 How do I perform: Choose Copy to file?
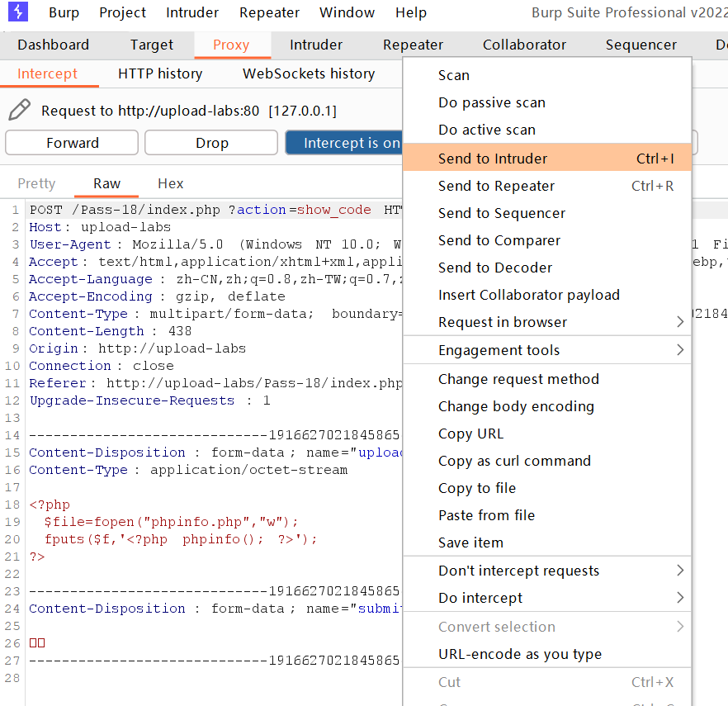547,489
